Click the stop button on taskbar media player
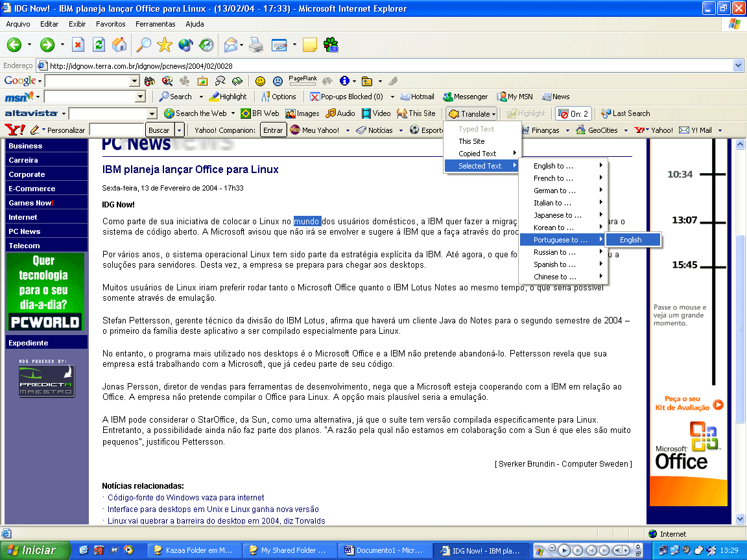Viewport: 747px width, 560px height. pyautogui.click(x=577, y=550)
